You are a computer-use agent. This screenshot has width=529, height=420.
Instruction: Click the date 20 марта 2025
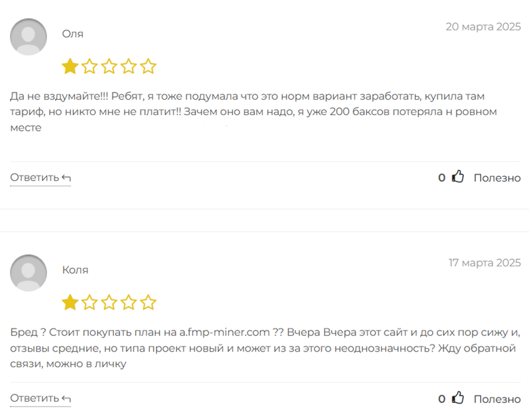click(483, 27)
